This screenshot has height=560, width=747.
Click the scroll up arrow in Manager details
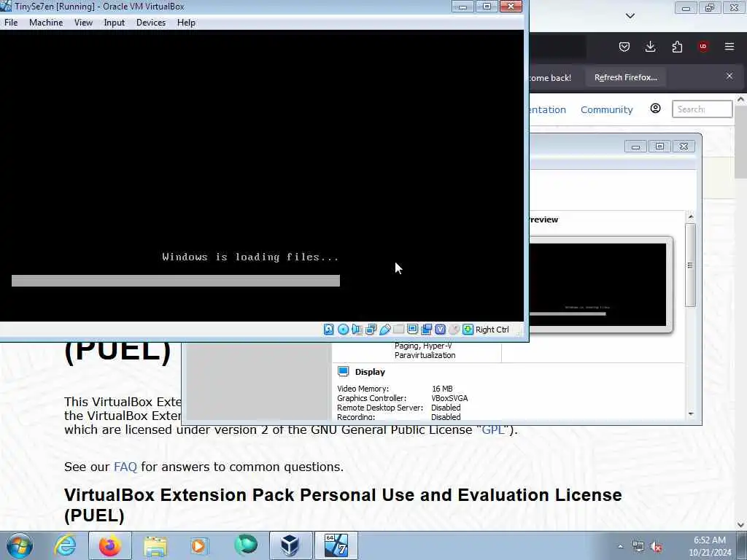coord(691,217)
